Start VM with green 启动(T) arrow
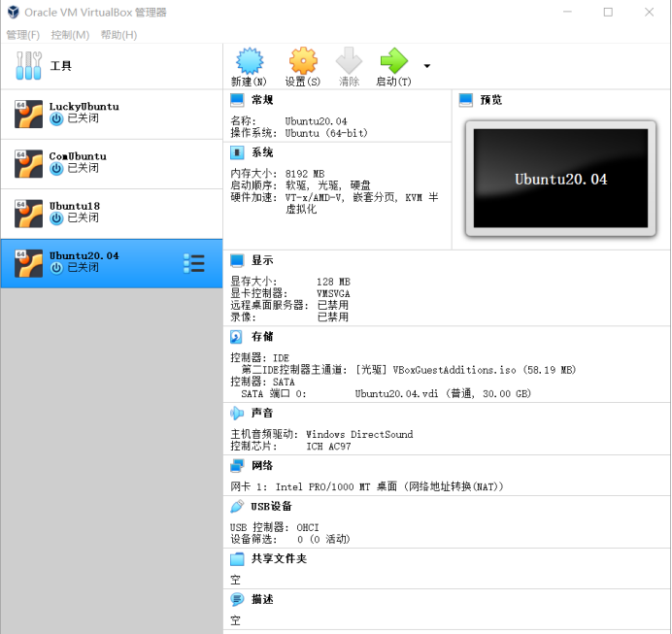 pos(394,61)
